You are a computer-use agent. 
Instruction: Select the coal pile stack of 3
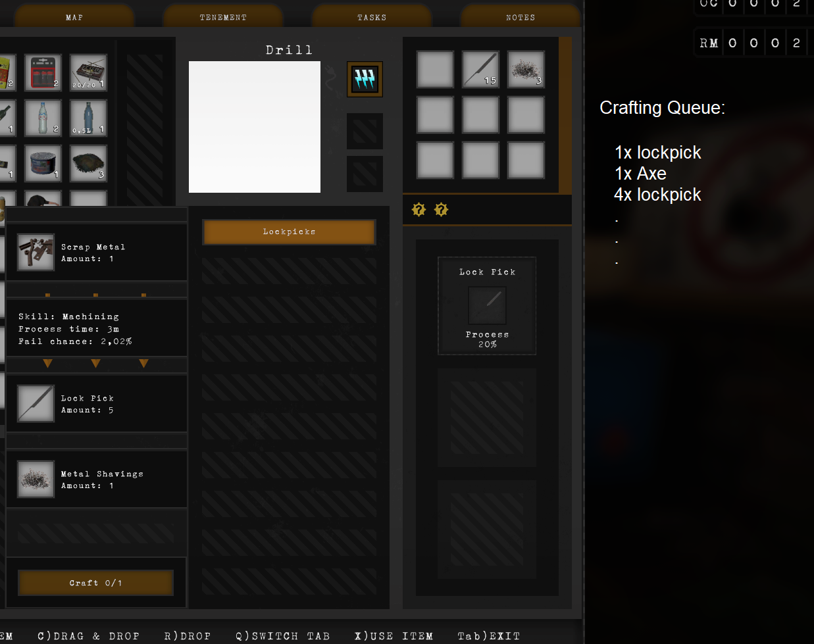[x=88, y=164]
